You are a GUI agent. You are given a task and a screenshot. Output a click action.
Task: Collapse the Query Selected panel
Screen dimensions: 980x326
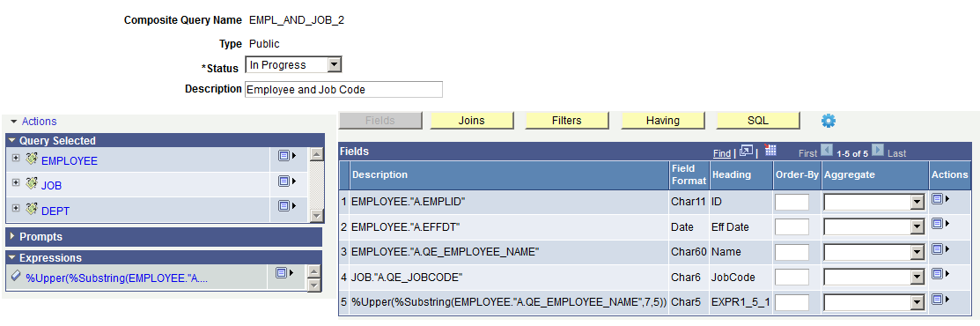11,141
